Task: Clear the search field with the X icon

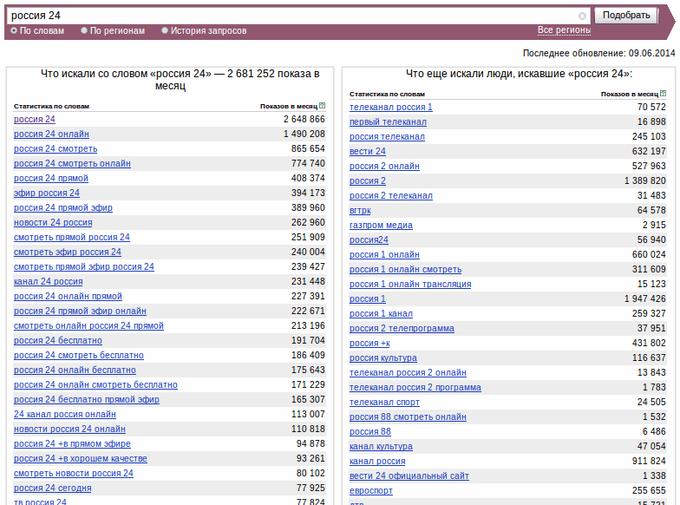Action: 582,16
